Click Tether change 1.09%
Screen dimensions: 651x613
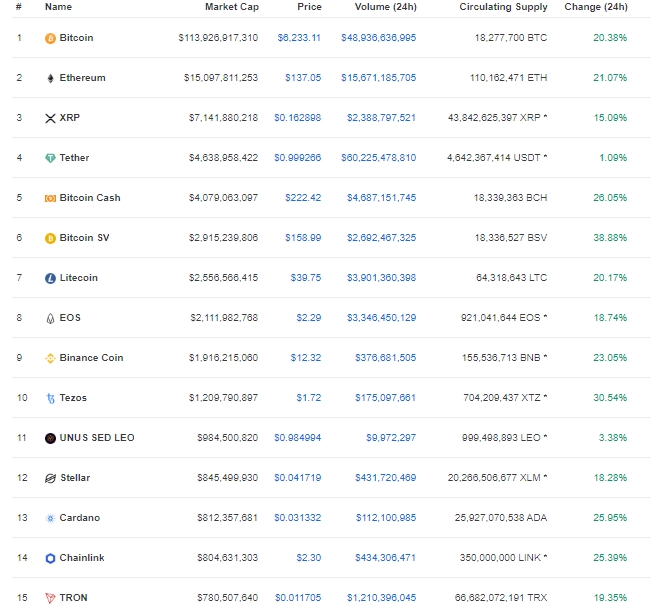[x=613, y=158]
